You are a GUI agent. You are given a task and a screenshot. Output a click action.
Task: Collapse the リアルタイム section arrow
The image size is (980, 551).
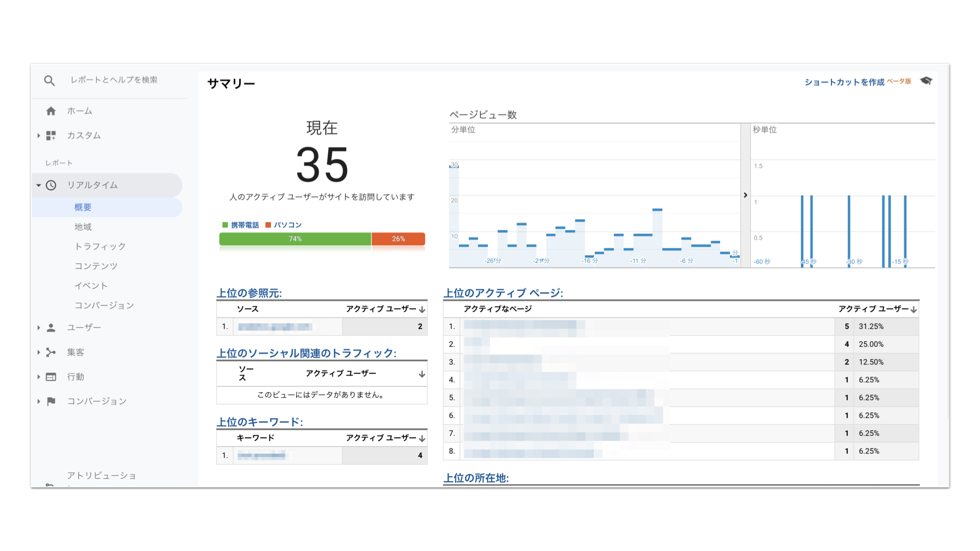pyautogui.click(x=39, y=185)
